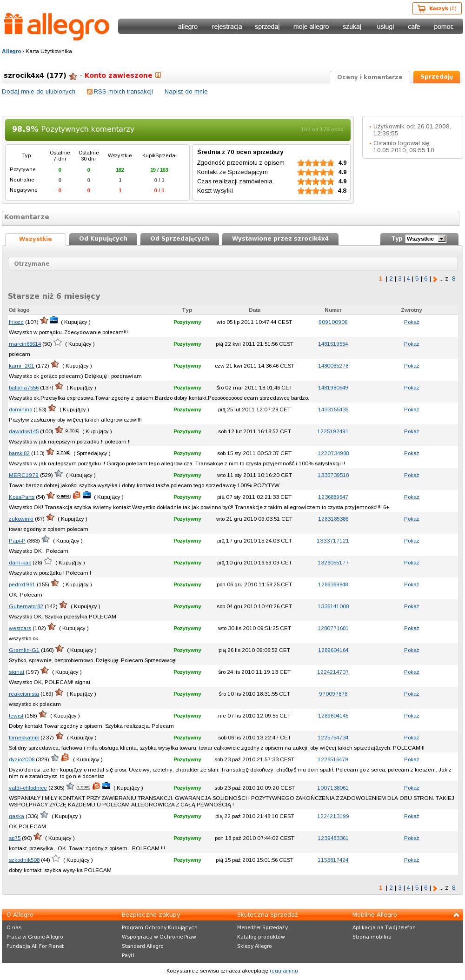This screenshot has width=465, height=980.
Task: Open user profile fhjozq
Action: [x=16, y=322]
